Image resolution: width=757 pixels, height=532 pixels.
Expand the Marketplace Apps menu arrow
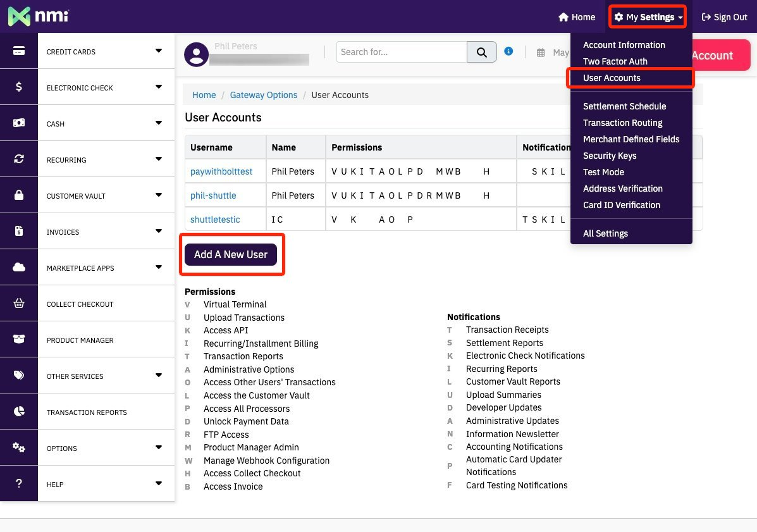158,267
